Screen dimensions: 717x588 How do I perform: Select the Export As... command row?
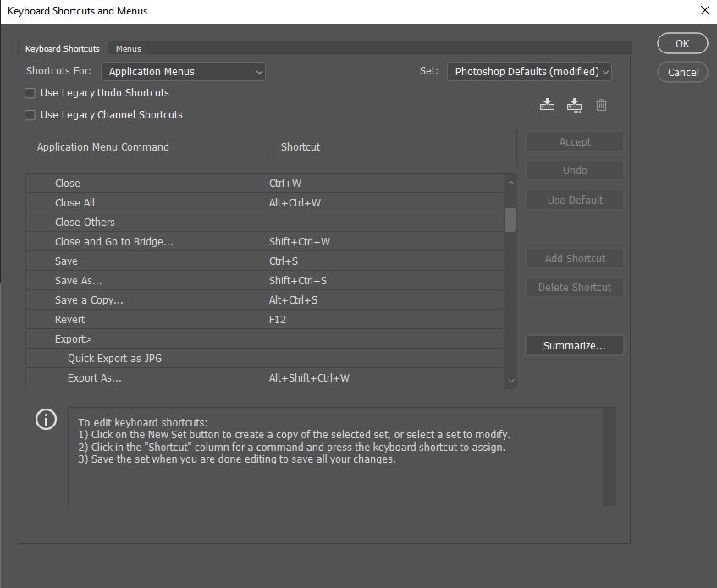(x=264, y=378)
